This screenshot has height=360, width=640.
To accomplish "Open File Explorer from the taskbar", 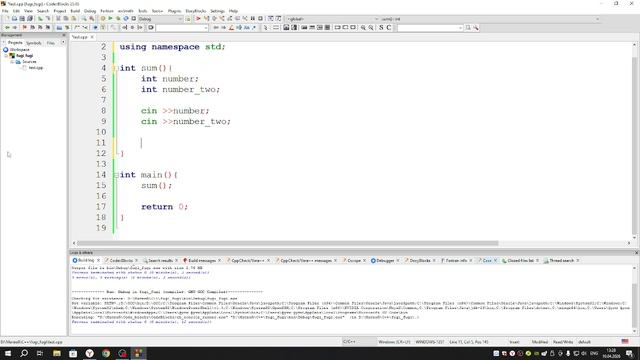I will (x=57, y=353).
